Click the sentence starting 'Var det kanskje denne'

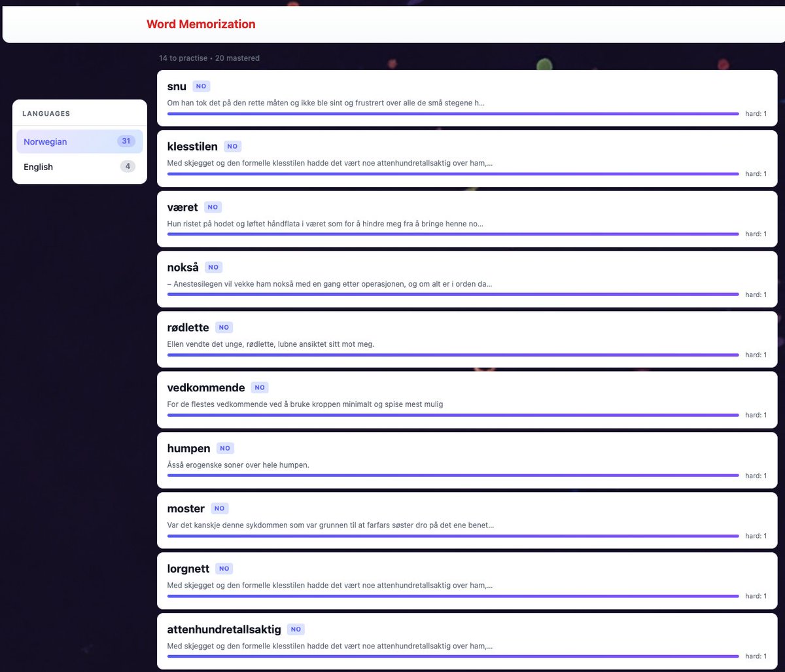pos(330,525)
